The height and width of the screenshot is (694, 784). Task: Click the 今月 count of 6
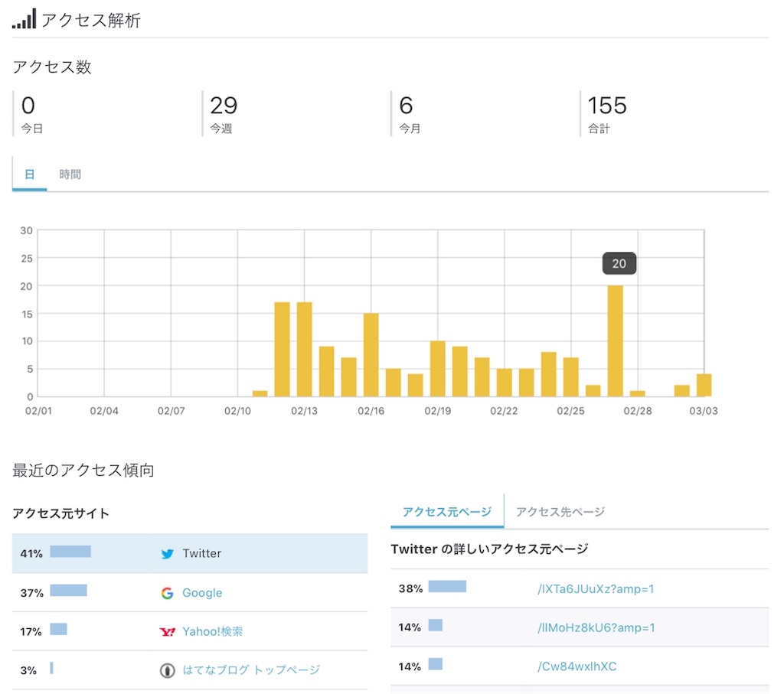coord(406,106)
